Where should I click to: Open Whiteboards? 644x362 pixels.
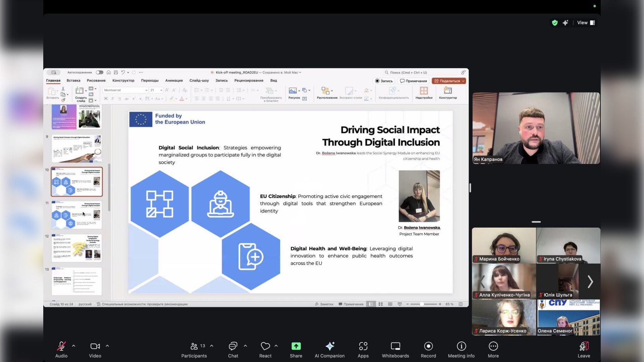tap(395, 346)
